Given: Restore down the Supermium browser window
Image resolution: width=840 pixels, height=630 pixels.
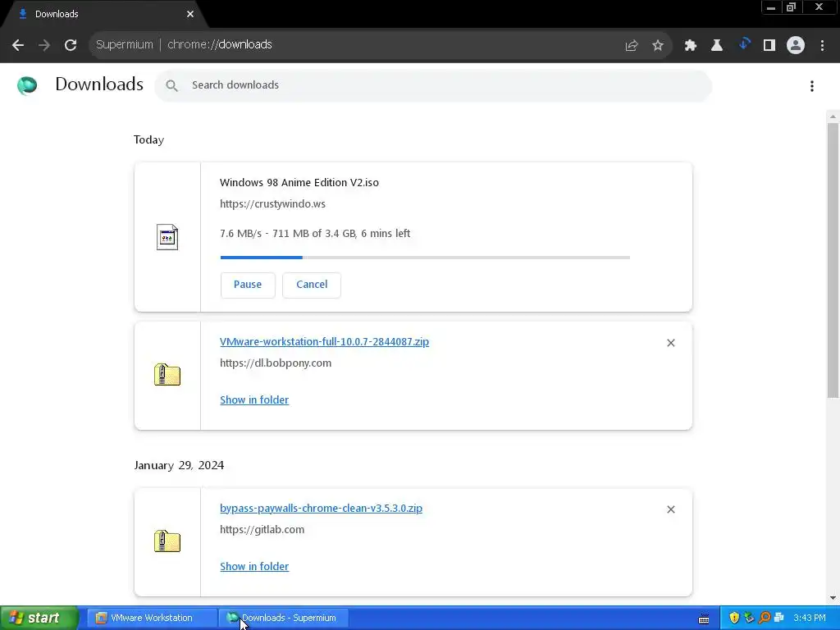Looking at the screenshot, I should [792, 7].
